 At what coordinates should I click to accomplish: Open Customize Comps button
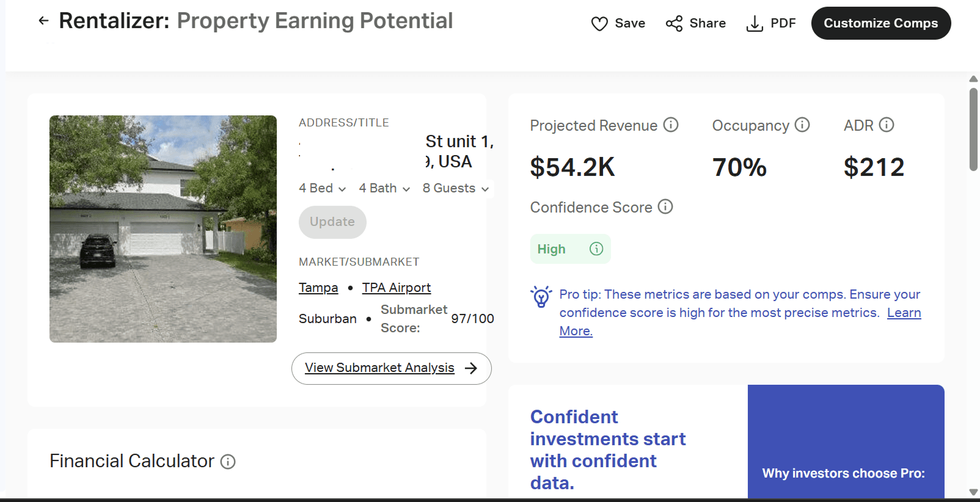point(880,23)
